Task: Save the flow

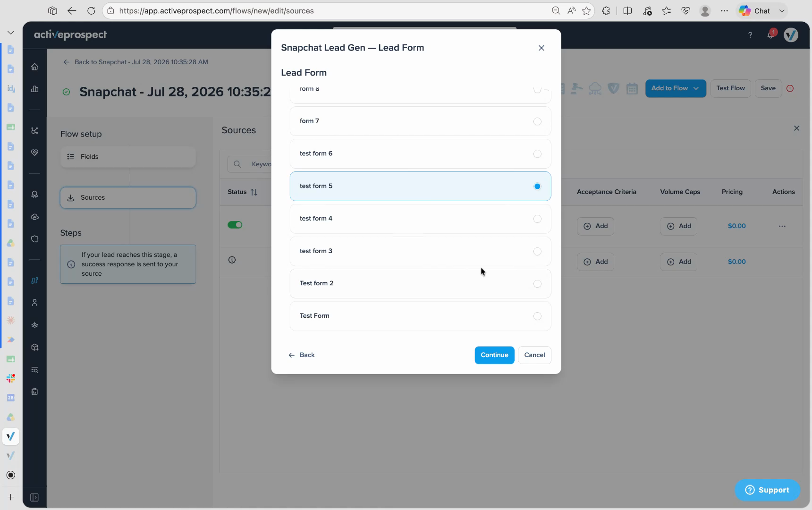Action: pyautogui.click(x=768, y=88)
